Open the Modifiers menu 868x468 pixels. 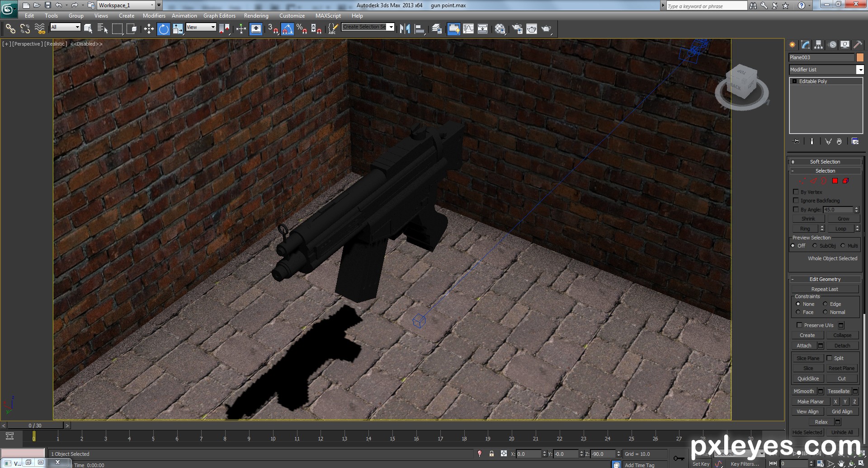[154, 16]
